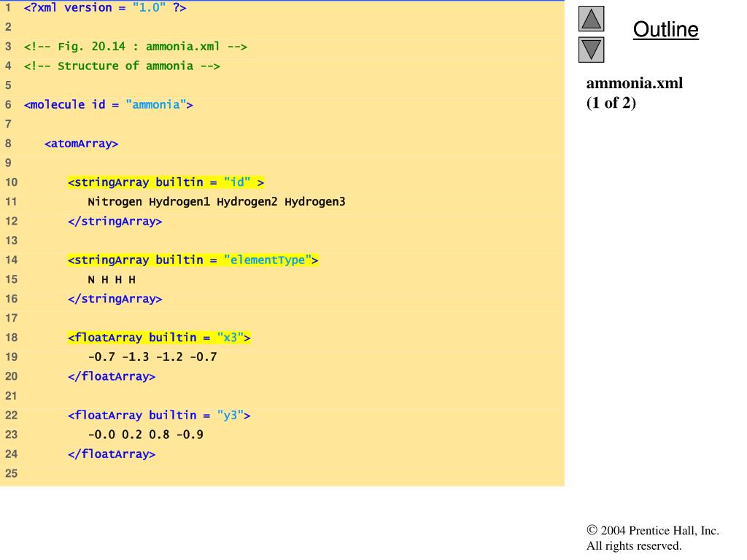Click line number 10

[11, 182]
